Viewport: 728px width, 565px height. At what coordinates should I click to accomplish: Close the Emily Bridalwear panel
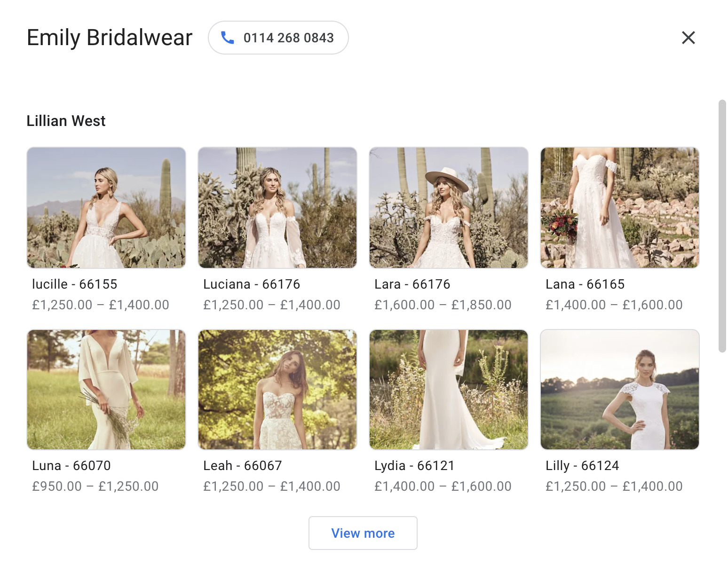688,38
